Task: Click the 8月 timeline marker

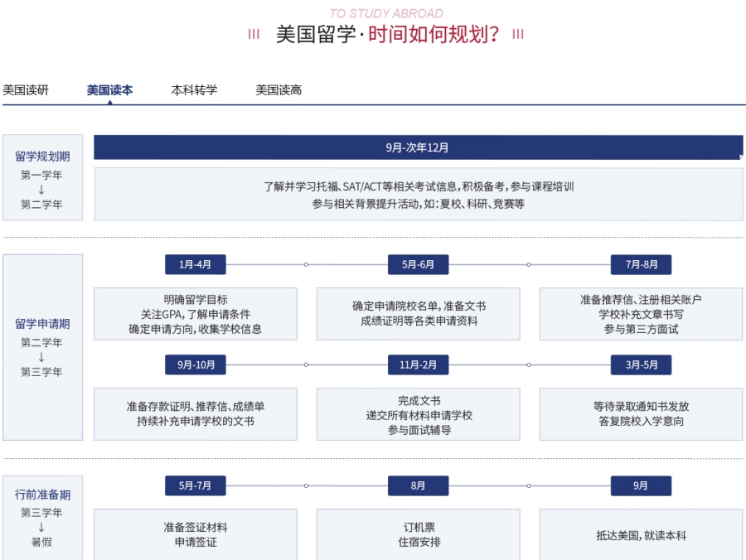Action: (418, 485)
